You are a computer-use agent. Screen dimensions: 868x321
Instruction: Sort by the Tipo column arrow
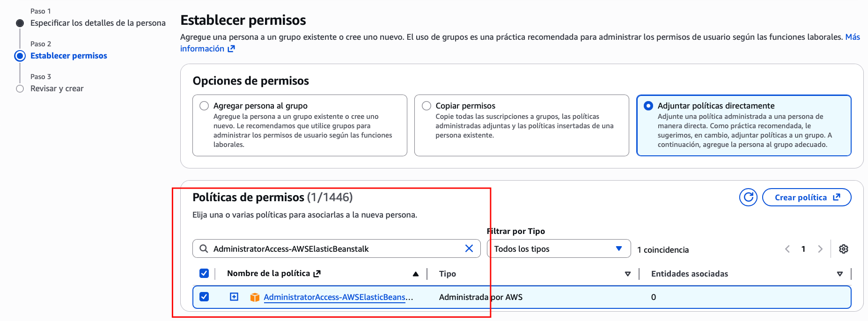click(627, 274)
